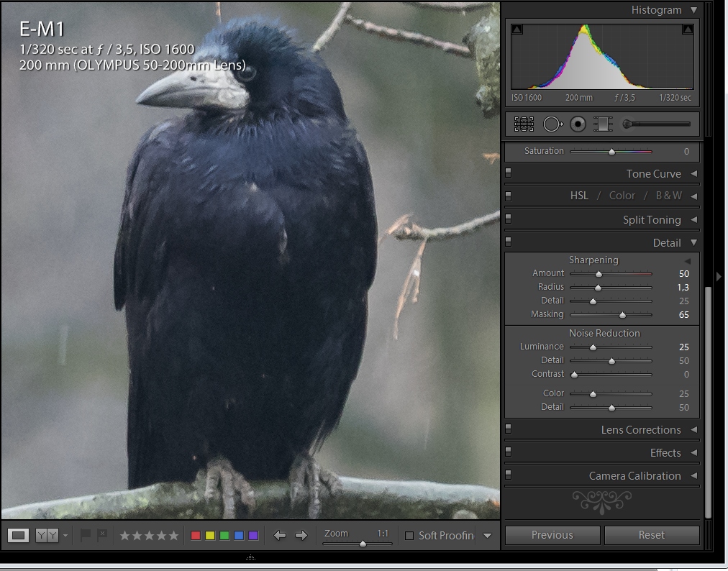Enable the Soft Proofing checkbox

pyautogui.click(x=409, y=536)
